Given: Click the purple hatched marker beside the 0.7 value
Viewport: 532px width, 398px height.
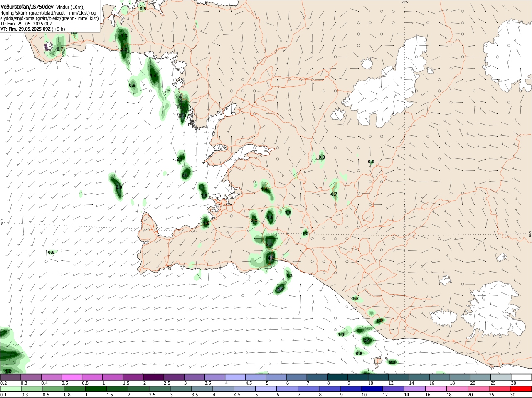Looking at the screenshot, I should click(49, 47).
